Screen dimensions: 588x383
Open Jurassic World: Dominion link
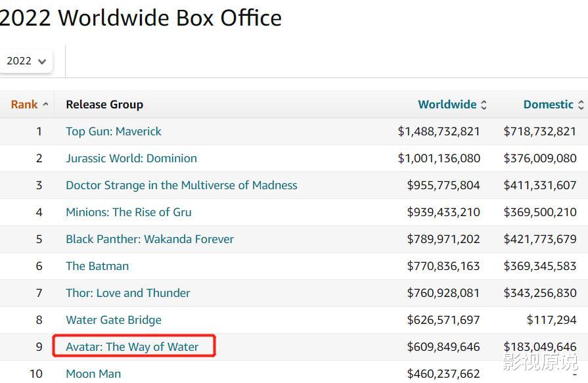131,158
